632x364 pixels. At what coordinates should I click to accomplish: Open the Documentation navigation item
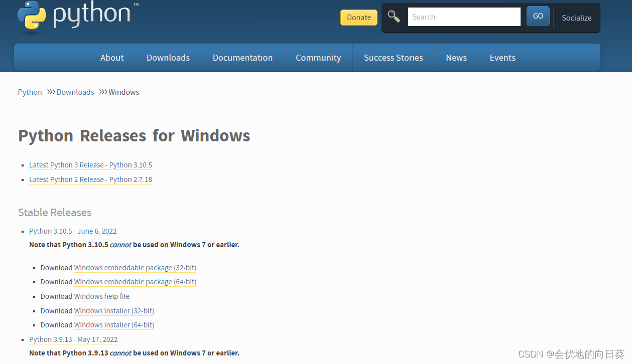(x=242, y=58)
